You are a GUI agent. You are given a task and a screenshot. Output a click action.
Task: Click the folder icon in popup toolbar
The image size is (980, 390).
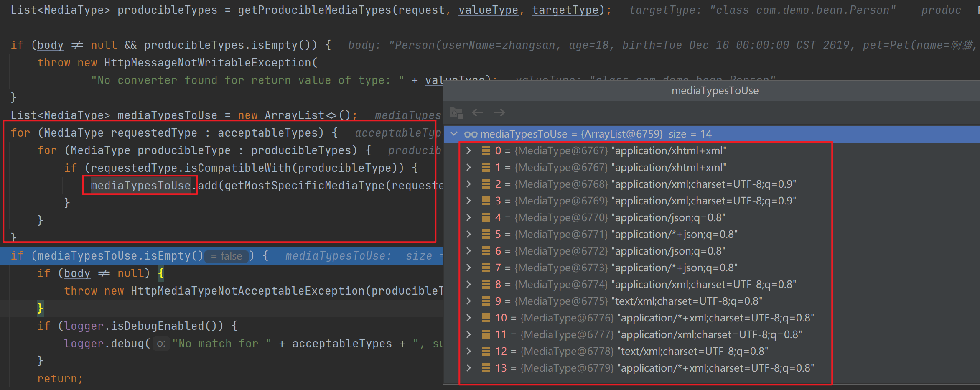tap(456, 113)
